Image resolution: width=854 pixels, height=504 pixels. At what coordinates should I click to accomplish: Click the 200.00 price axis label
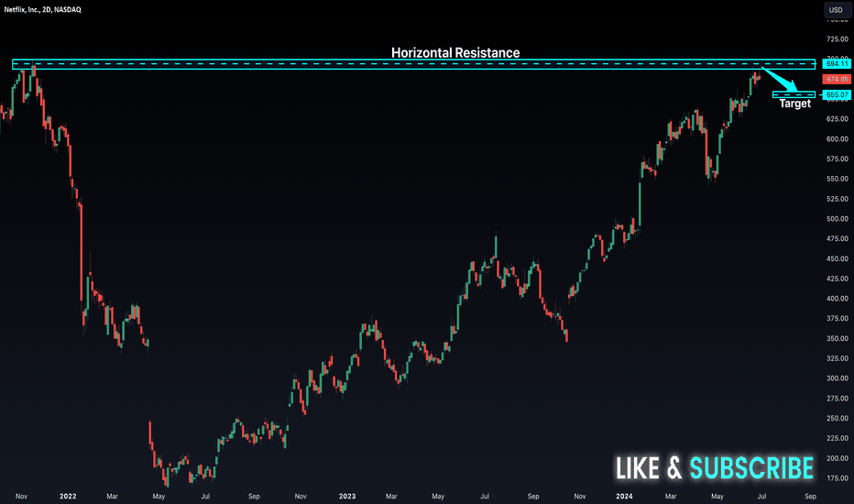tap(838, 458)
